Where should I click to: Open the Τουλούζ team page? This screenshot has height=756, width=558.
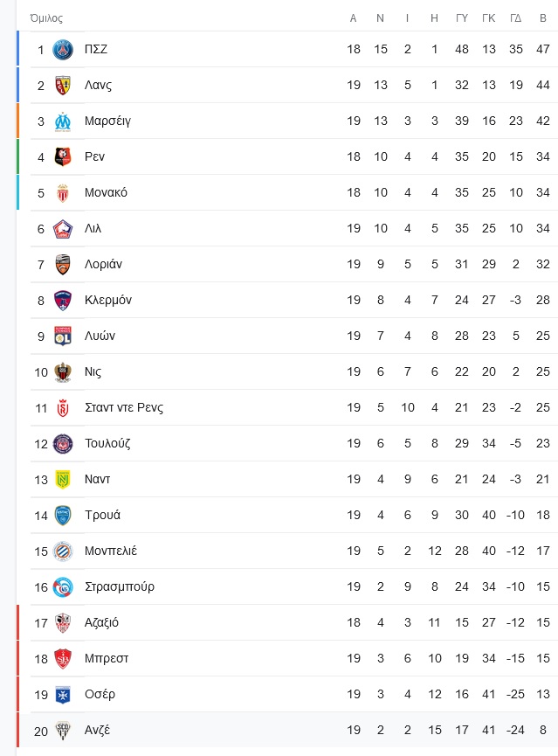(107, 443)
